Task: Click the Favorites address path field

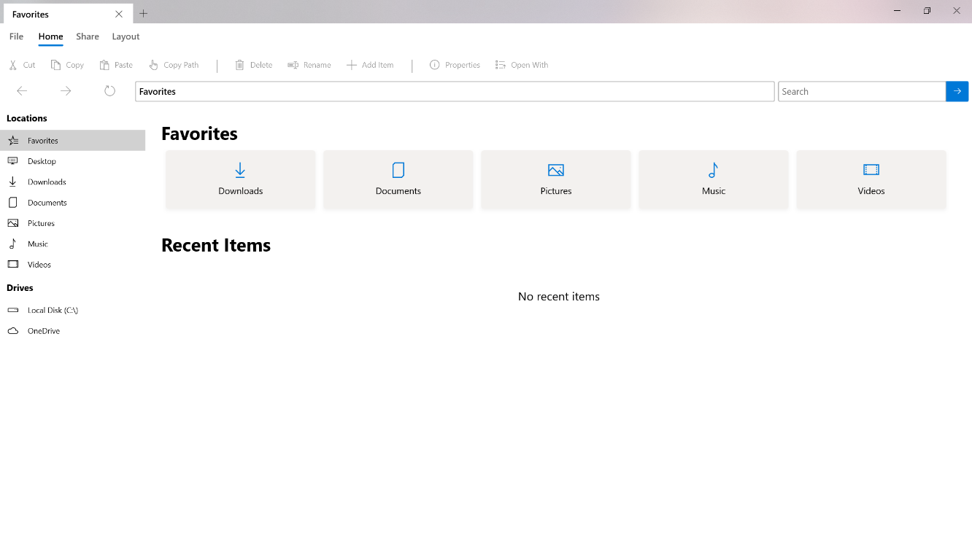Action: tap(455, 91)
